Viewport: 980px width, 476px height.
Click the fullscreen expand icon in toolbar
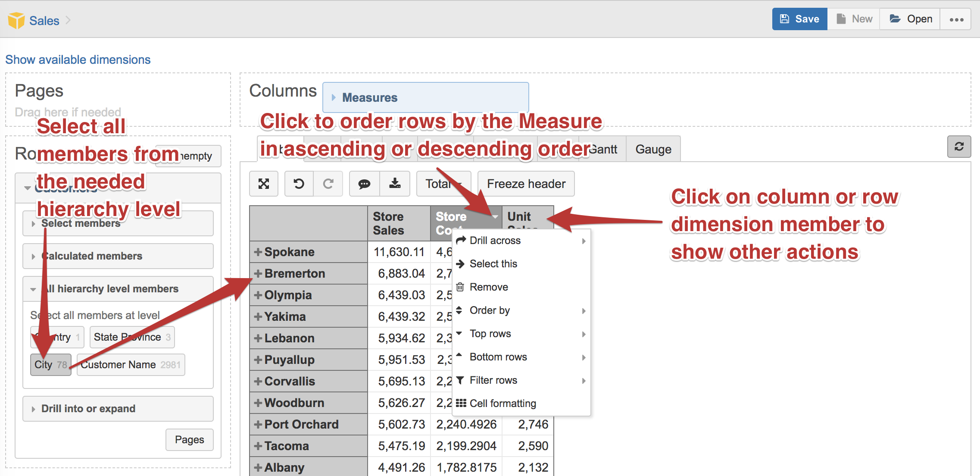264,184
